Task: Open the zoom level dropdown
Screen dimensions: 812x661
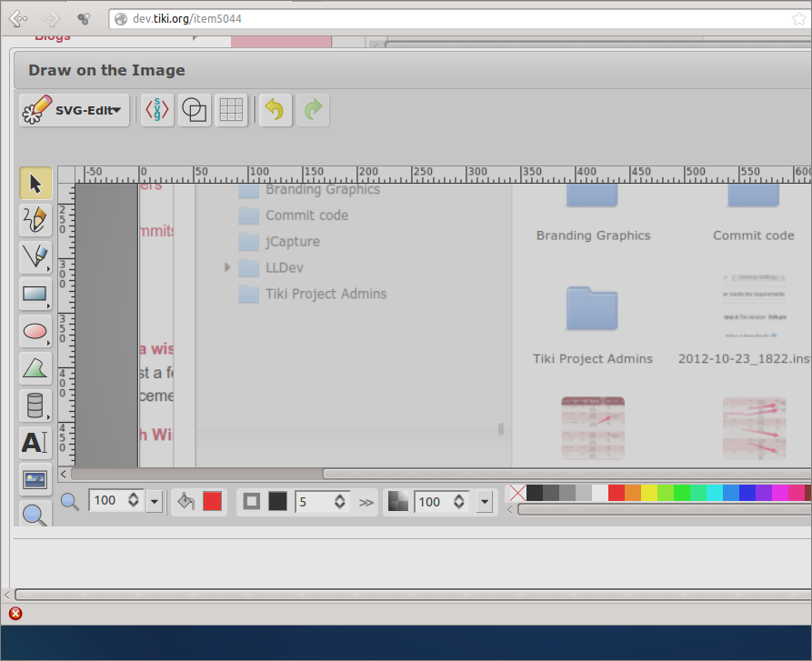Action: [x=155, y=501]
